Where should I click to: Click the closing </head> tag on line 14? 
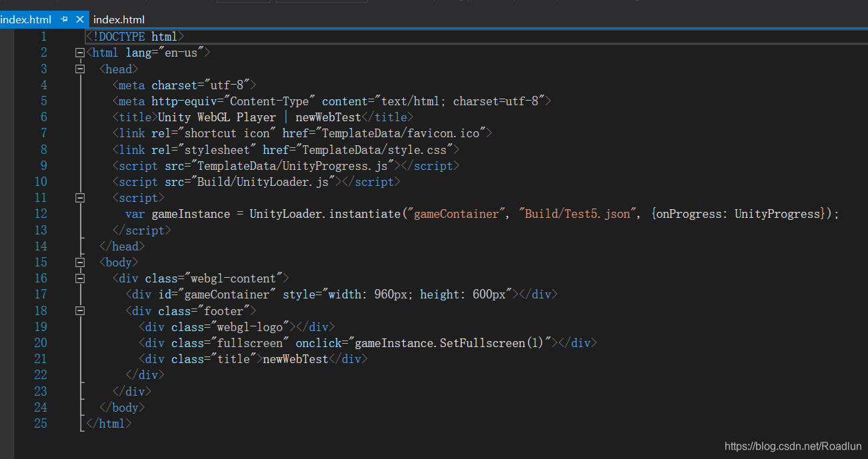pyautogui.click(x=121, y=246)
